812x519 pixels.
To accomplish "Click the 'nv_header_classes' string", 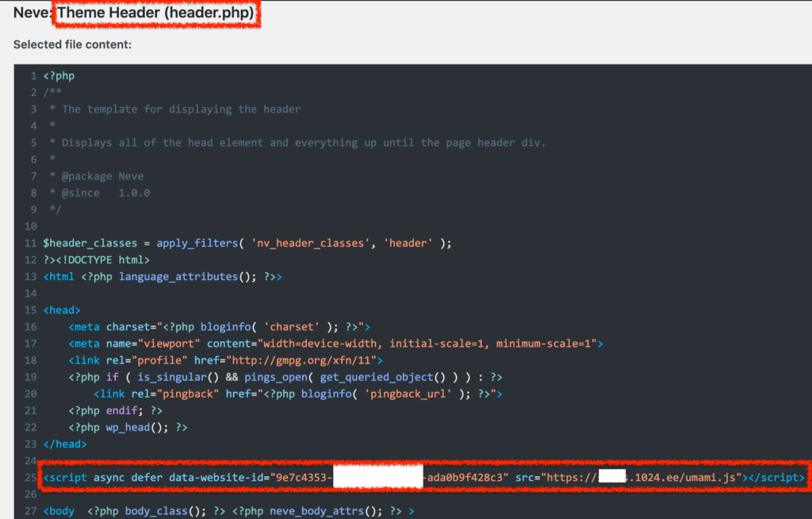I will [x=311, y=243].
